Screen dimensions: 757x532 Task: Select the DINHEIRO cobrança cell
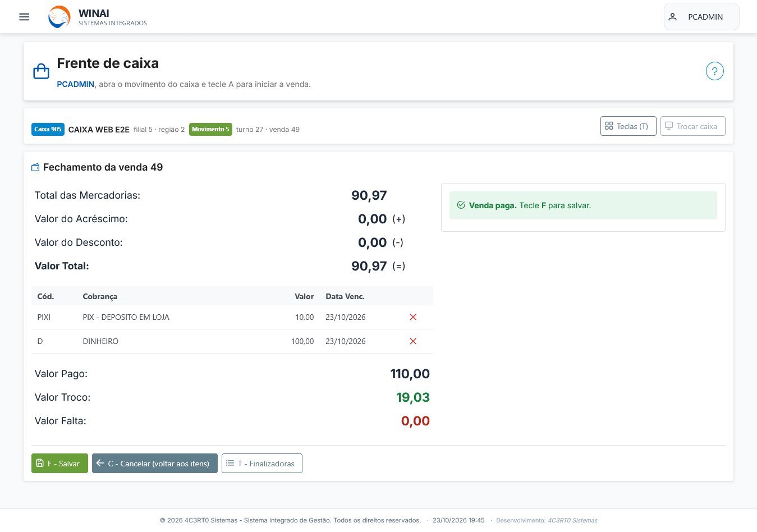pos(100,341)
